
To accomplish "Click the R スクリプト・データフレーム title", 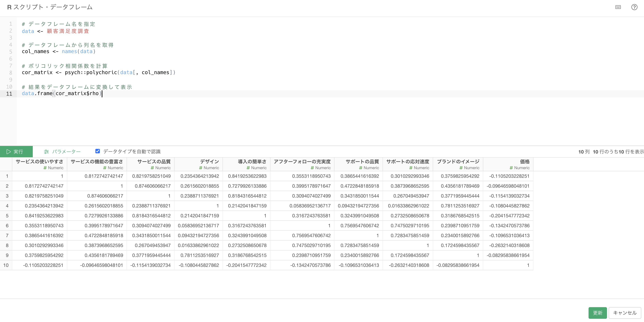I will click(50, 7).
